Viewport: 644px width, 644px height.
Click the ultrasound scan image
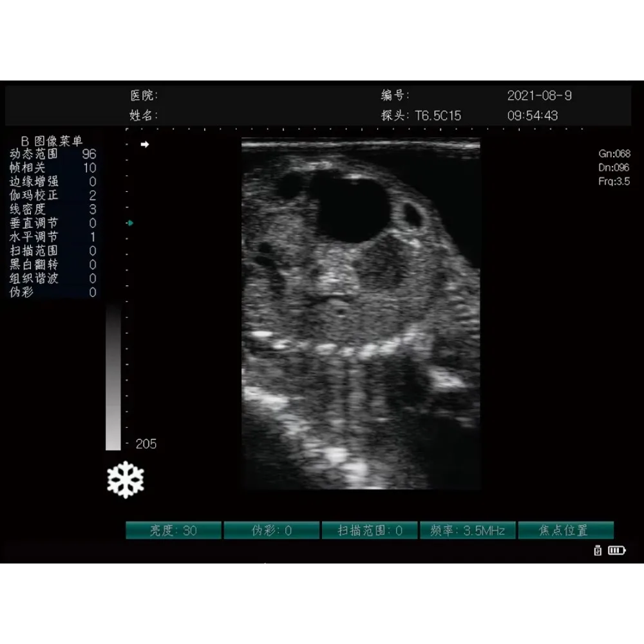pyautogui.click(x=361, y=314)
